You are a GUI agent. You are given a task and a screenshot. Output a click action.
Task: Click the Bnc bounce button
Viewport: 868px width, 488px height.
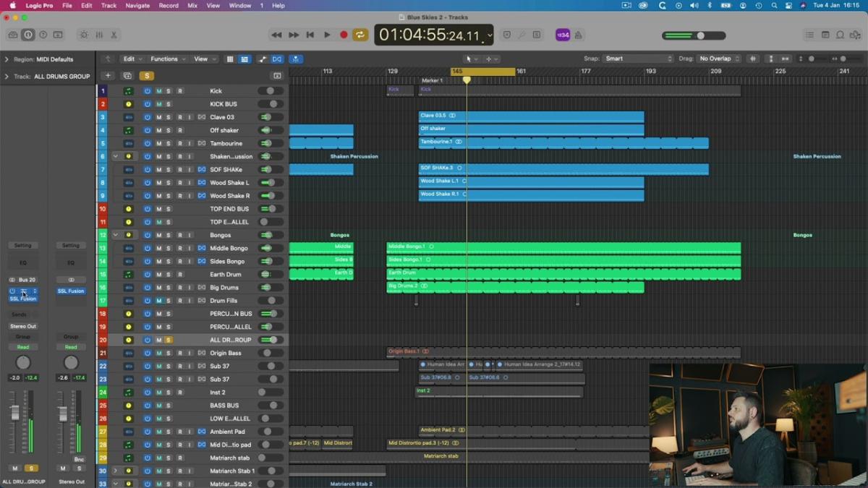click(x=79, y=459)
